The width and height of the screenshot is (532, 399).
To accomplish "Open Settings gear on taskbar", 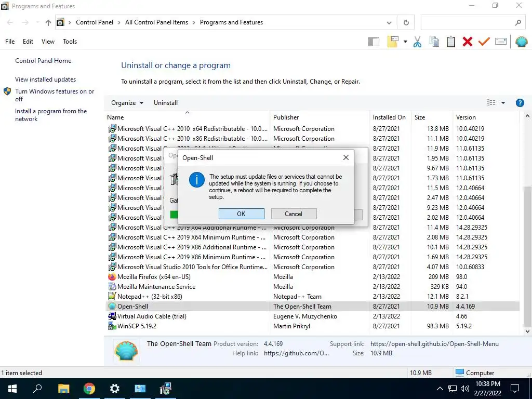I will [115, 389].
